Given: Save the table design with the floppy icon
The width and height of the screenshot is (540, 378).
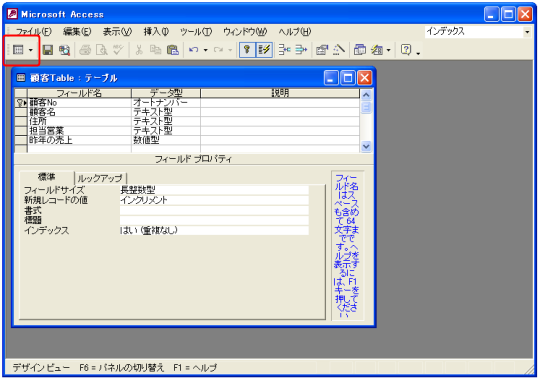Looking at the screenshot, I should (x=48, y=50).
